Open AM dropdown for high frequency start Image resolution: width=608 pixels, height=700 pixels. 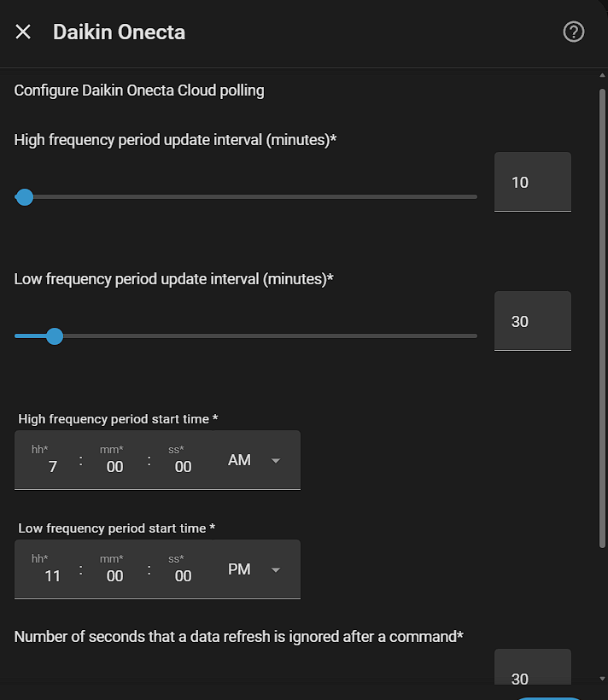click(254, 460)
